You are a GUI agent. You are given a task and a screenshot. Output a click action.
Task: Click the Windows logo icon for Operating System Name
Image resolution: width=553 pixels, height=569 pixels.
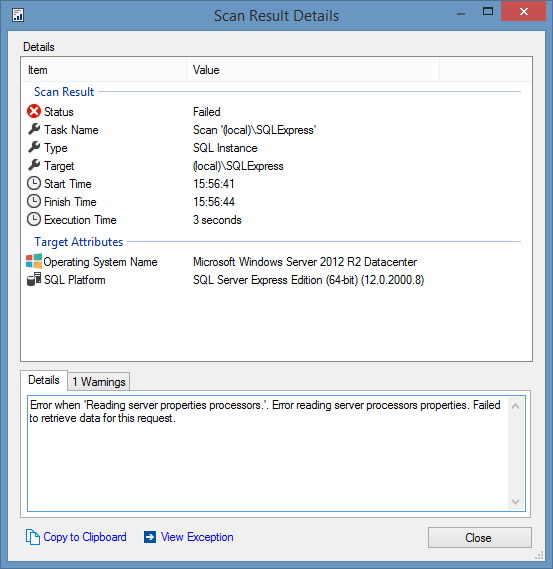[x=34, y=261]
